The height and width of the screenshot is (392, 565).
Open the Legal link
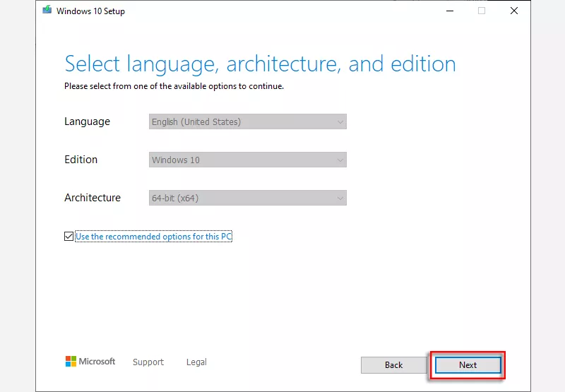coord(196,362)
